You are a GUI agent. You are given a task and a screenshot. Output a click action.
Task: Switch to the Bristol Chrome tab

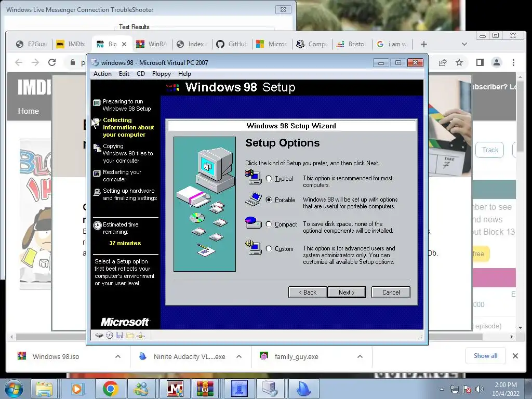pos(352,44)
